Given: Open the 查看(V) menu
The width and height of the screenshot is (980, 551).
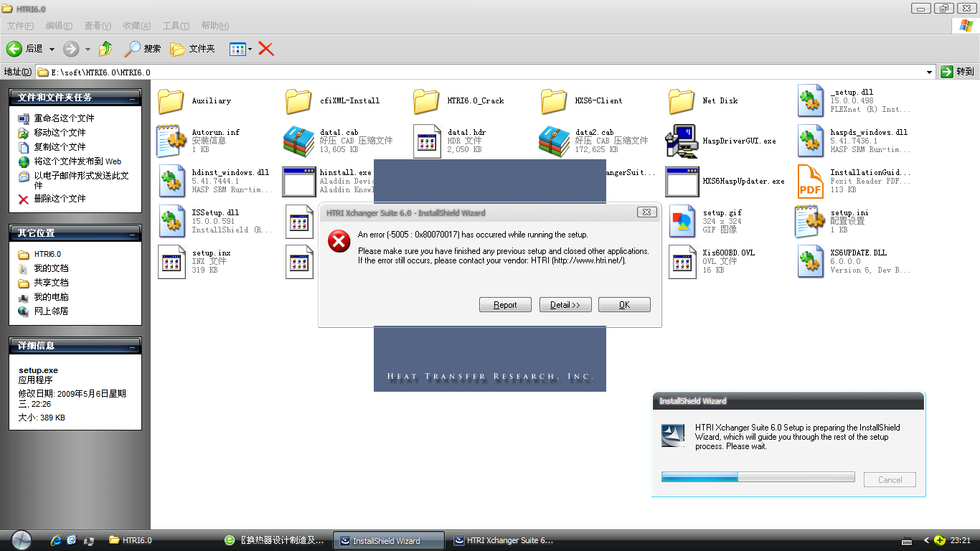Looking at the screenshot, I should [x=98, y=26].
